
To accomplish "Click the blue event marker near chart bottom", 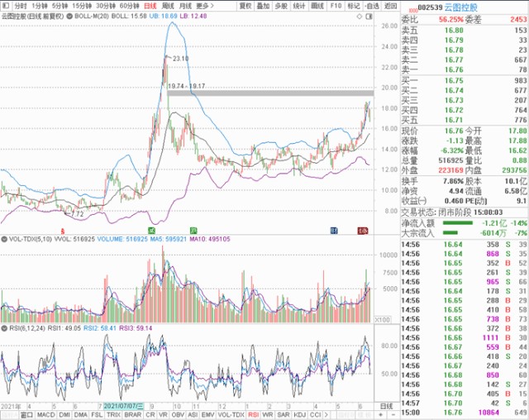I will point(334,228).
